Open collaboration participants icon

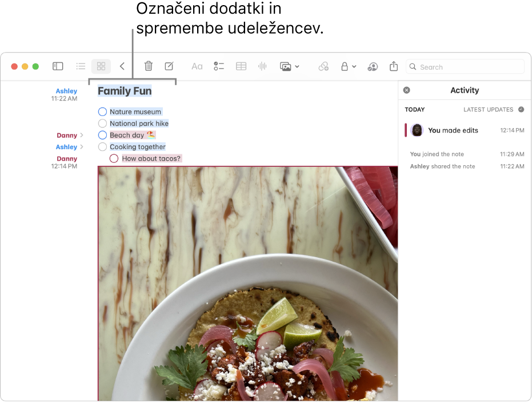click(x=373, y=66)
